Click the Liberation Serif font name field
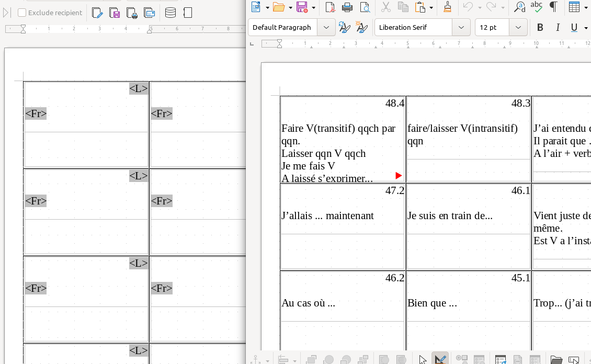This screenshot has width=591, height=364. click(x=414, y=28)
